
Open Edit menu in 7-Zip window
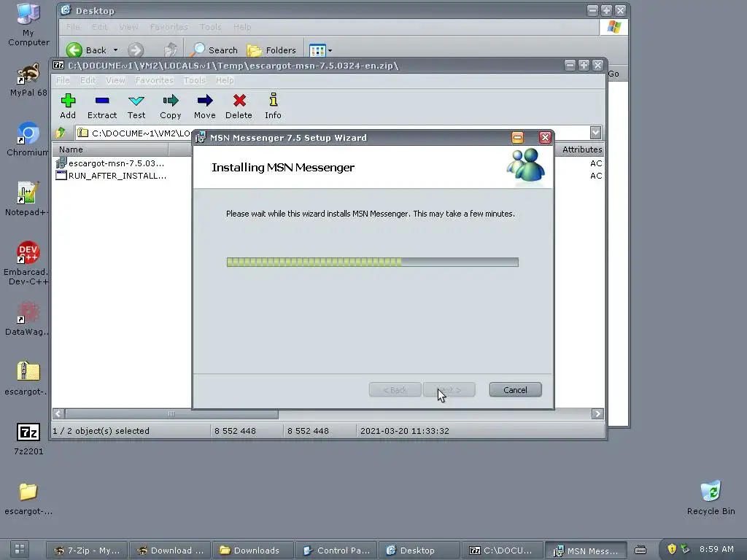tap(88, 80)
